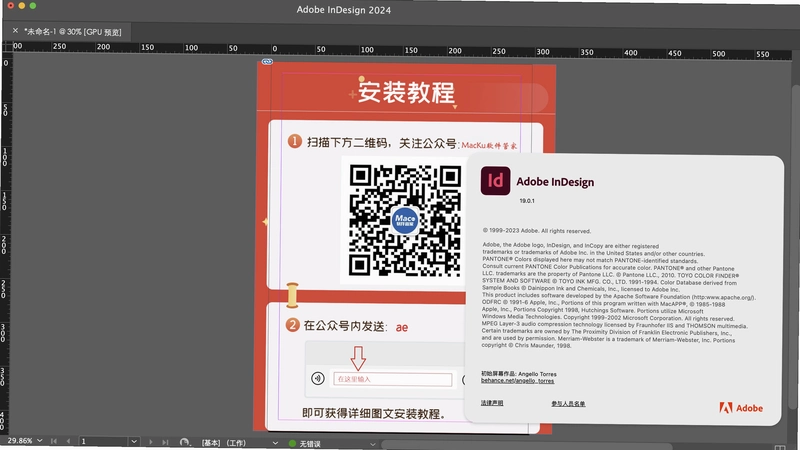The height and width of the screenshot is (450, 800).
Task: Click the ruler origin box at top-left
Action: click(7, 46)
